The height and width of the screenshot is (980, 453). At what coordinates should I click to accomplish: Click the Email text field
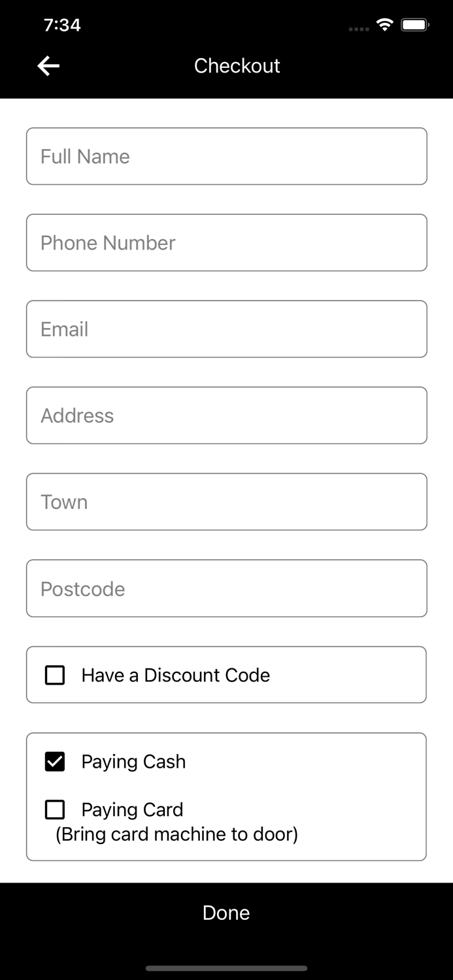click(x=226, y=329)
